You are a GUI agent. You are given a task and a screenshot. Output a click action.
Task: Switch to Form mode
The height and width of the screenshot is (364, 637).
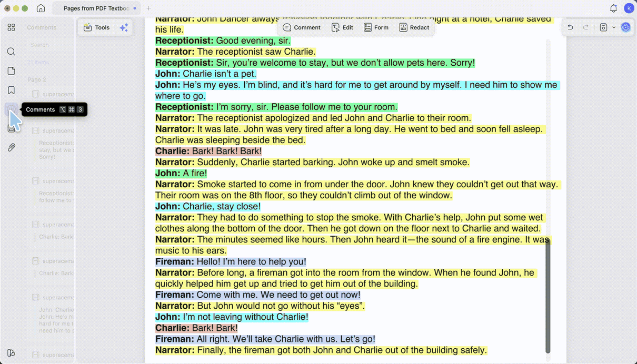click(x=376, y=27)
